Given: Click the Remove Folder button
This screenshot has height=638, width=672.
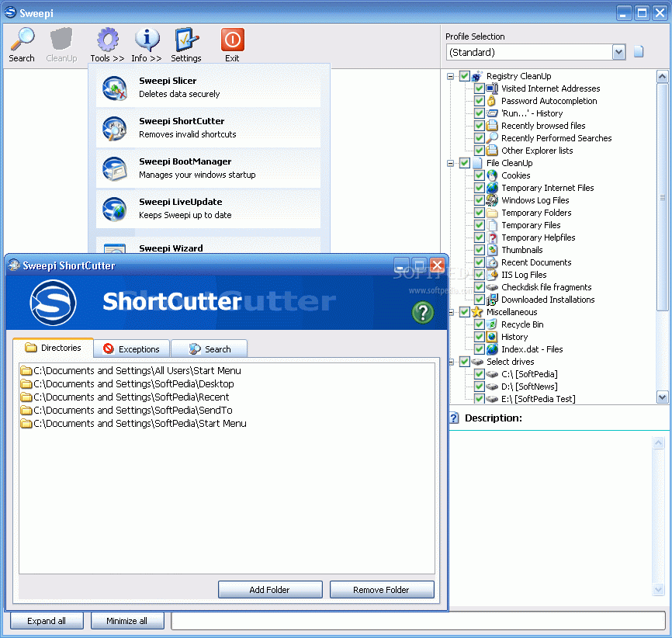Looking at the screenshot, I should (382, 590).
